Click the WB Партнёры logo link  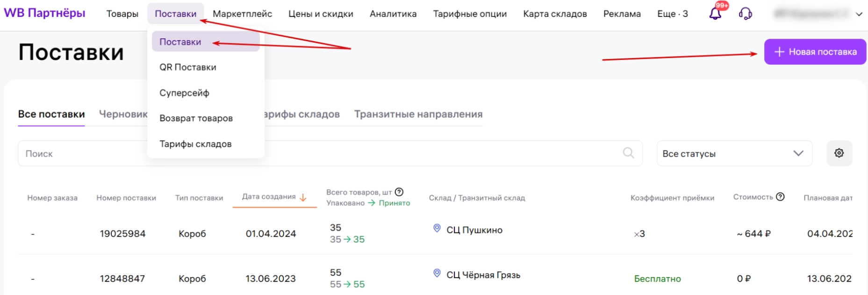click(x=44, y=13)
